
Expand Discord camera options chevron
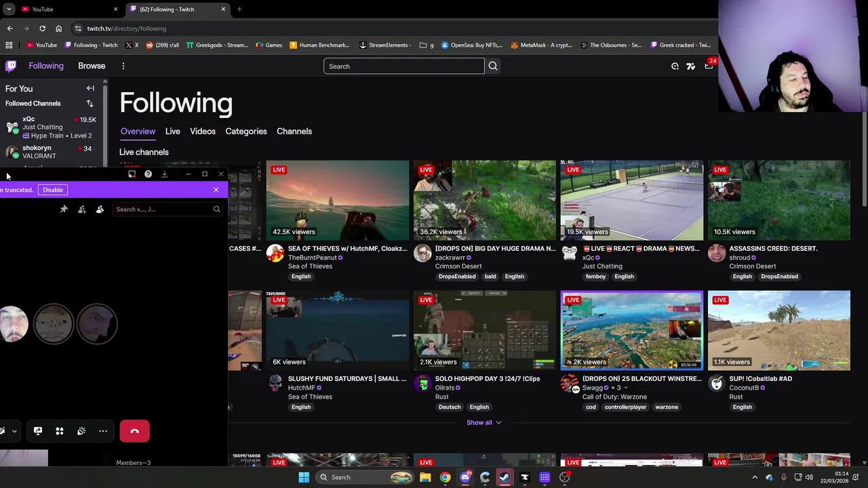[x=14, y=431]
